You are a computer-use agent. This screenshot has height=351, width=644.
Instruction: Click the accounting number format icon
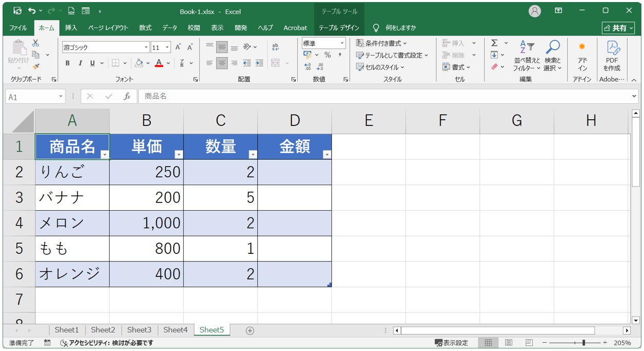(308, 54)
